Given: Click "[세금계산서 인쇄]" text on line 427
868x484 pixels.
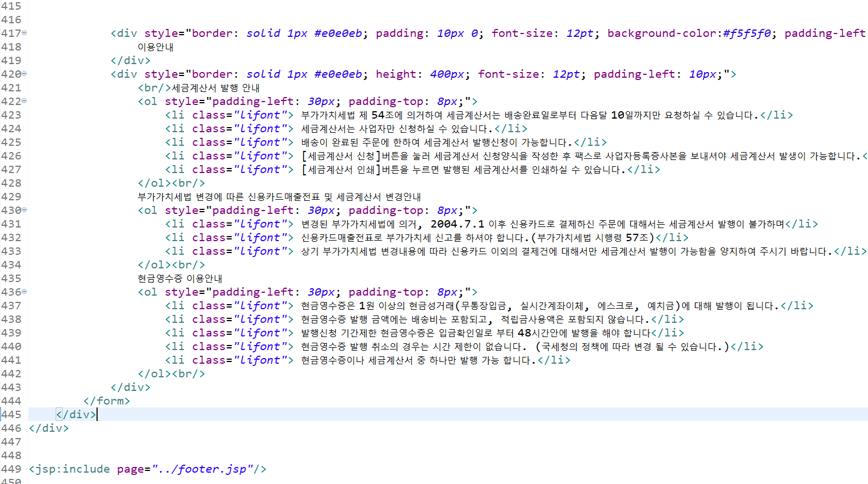Looking at the screenshot, I should (x=341, y=170).
